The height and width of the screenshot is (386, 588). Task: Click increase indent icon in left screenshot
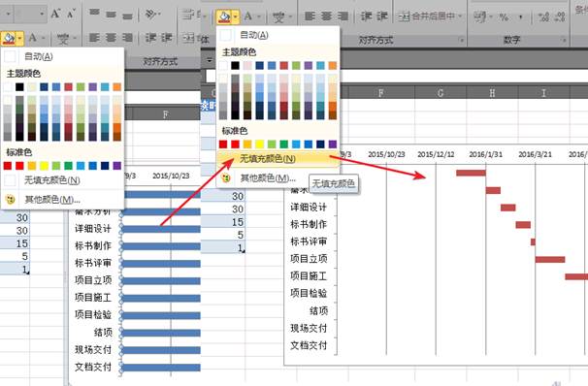click(167, 38)
